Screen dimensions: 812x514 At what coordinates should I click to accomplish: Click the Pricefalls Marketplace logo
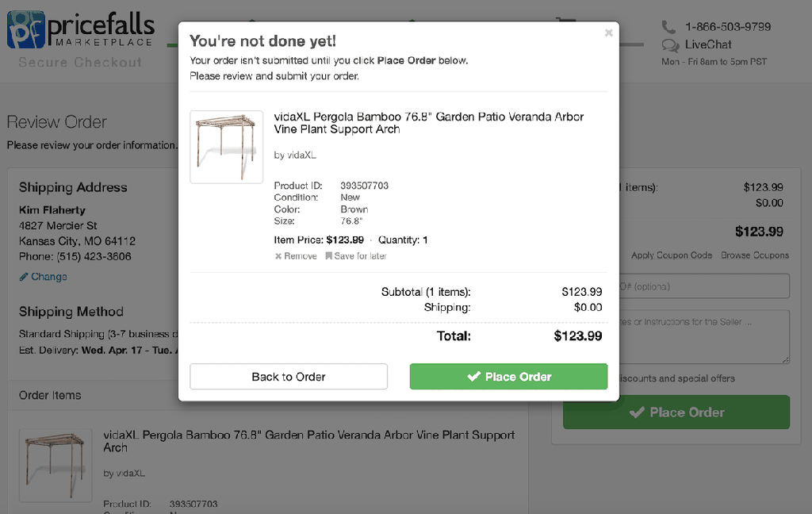click(x=81, y=30)
